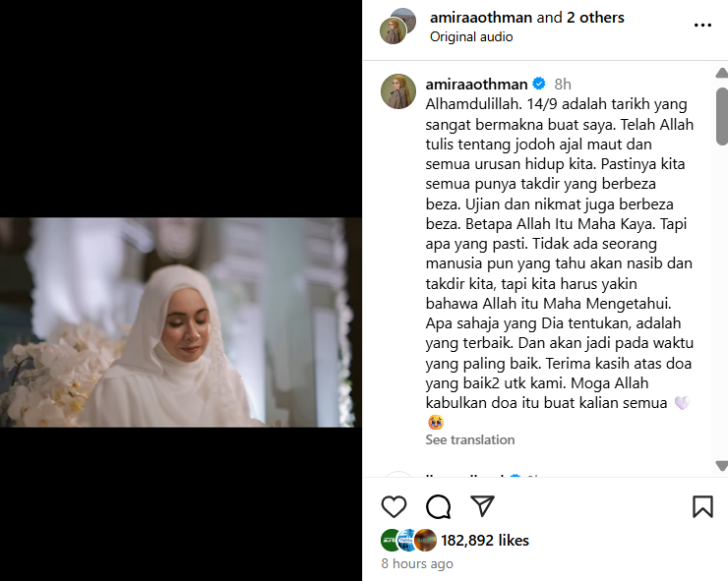Image resolution: width=728 pixels, height=581 pixels.
Task: Click the verified badge beside amiraaothman
Action: coord(539,84)
